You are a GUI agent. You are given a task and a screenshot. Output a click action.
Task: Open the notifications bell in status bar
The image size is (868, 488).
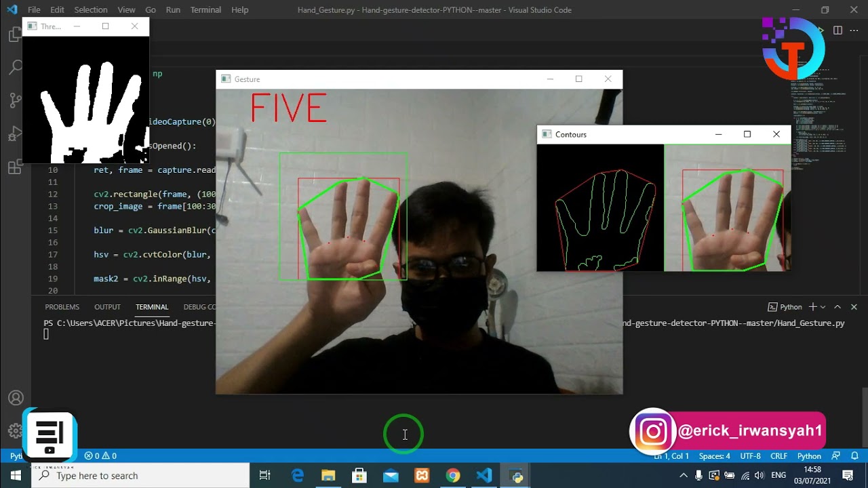(854, 456)
